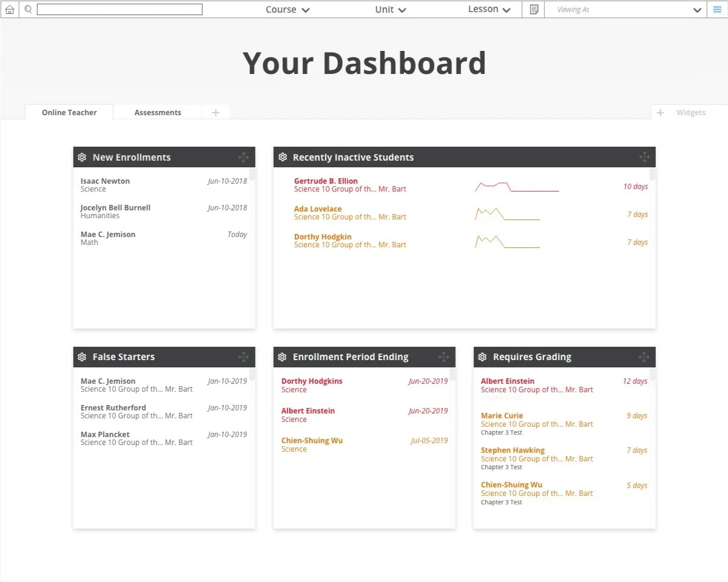Viewport: 728px width, 582px height.
Task: Click '9 days' next to Marie Curie
Action: pyautogui.click(x=637, y=416)
